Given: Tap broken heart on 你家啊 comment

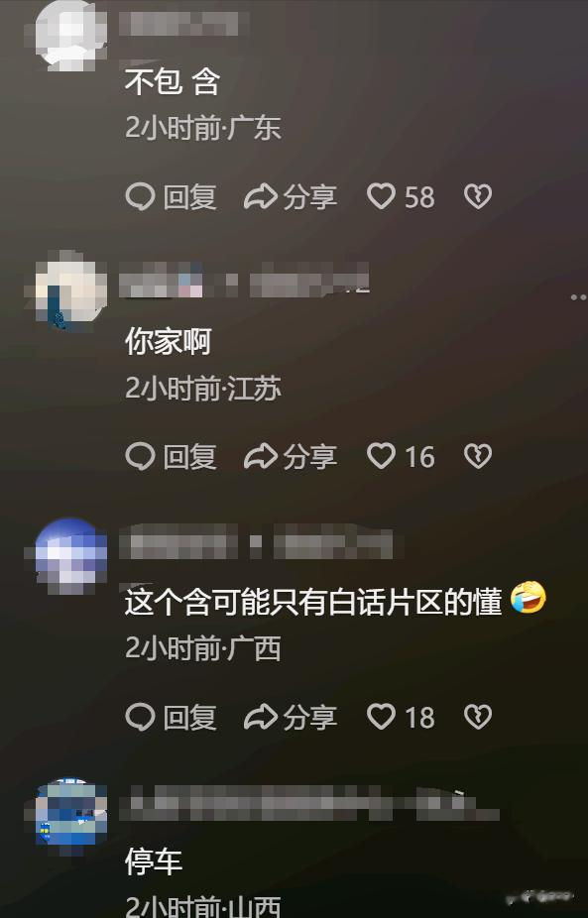Looking at the screenshot, I should coord(478,457).
